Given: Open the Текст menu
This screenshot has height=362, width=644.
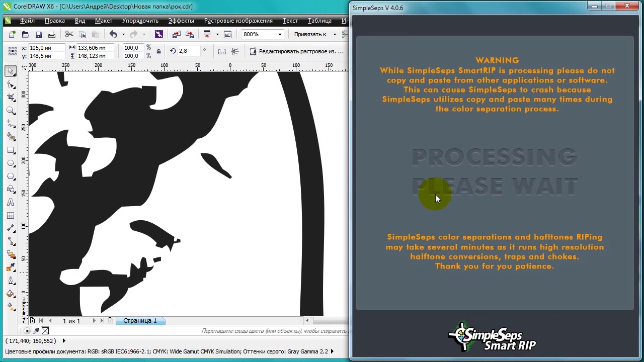Looking at the screenshot, I should click(x=290, y=21).
